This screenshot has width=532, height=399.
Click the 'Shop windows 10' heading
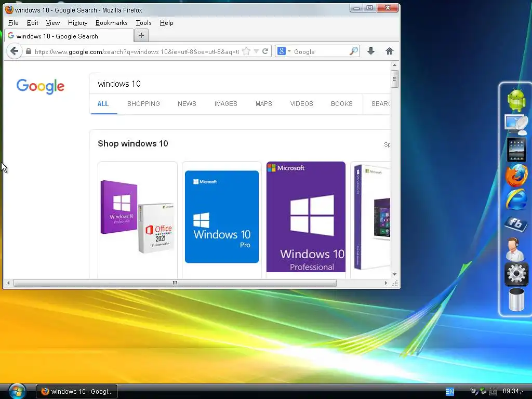[x=133, y=143]
